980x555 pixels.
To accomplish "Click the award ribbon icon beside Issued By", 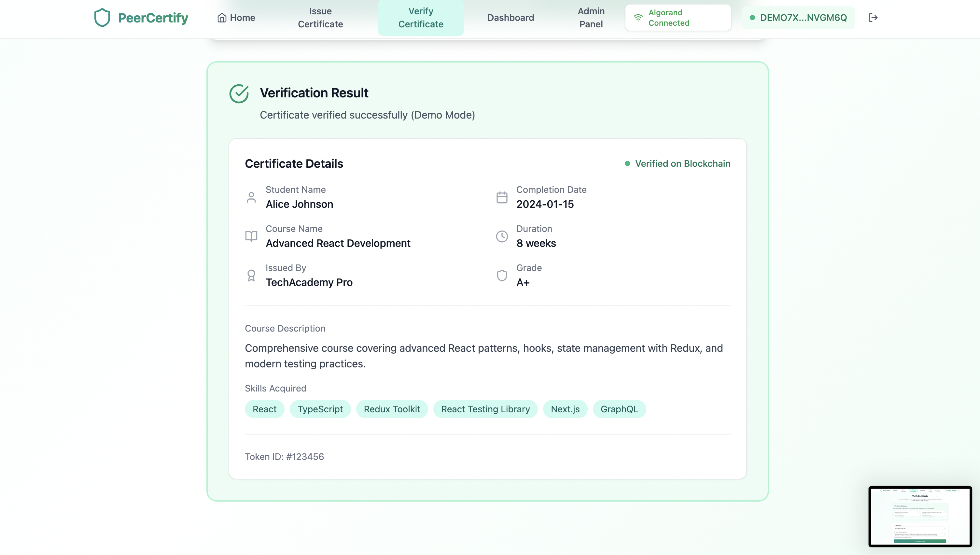I will 251,275.
